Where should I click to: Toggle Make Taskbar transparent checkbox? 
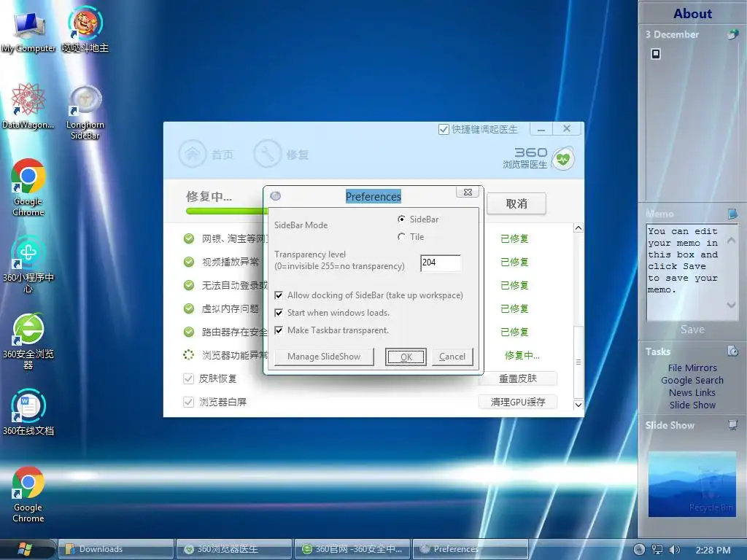click(279, 330)
